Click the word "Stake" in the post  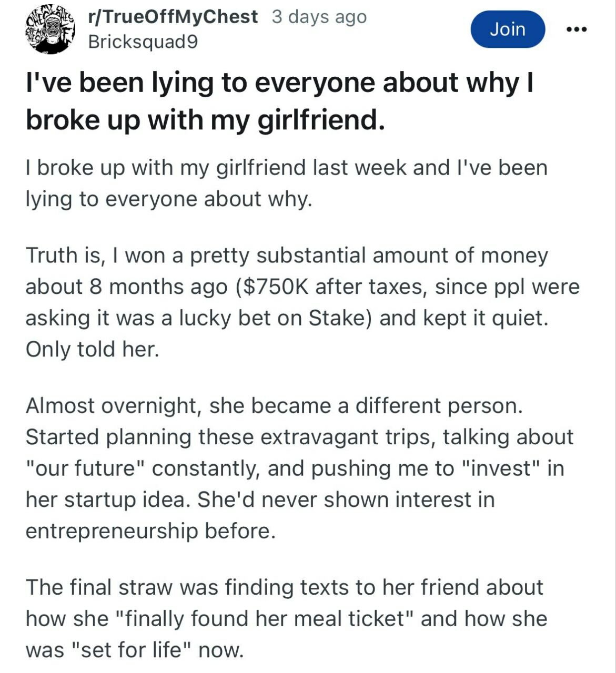tap(336, 318)
